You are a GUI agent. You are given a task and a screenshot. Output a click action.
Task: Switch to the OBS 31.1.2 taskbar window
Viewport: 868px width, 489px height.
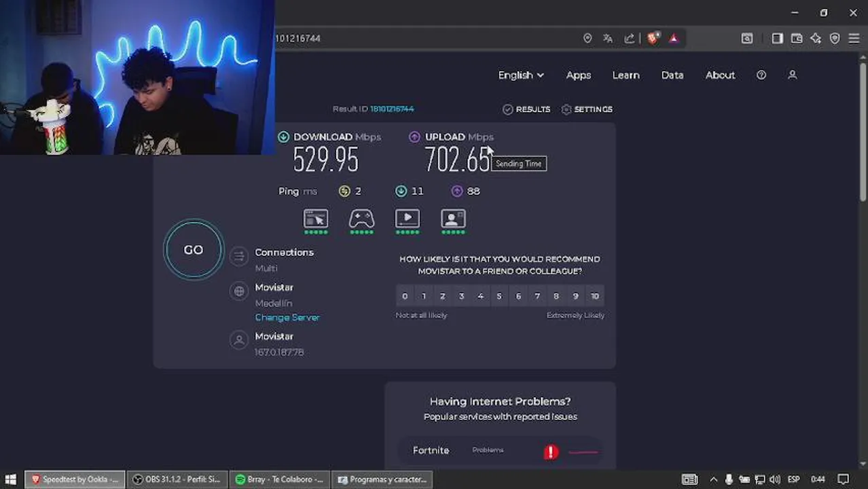tap(177, 479)
